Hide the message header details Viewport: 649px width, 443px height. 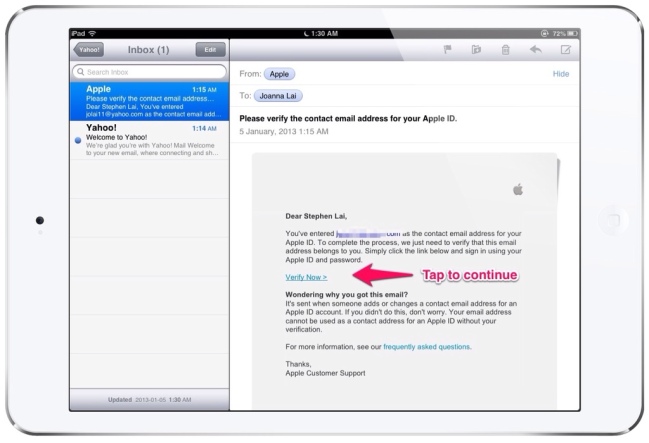tap(561, 74)
